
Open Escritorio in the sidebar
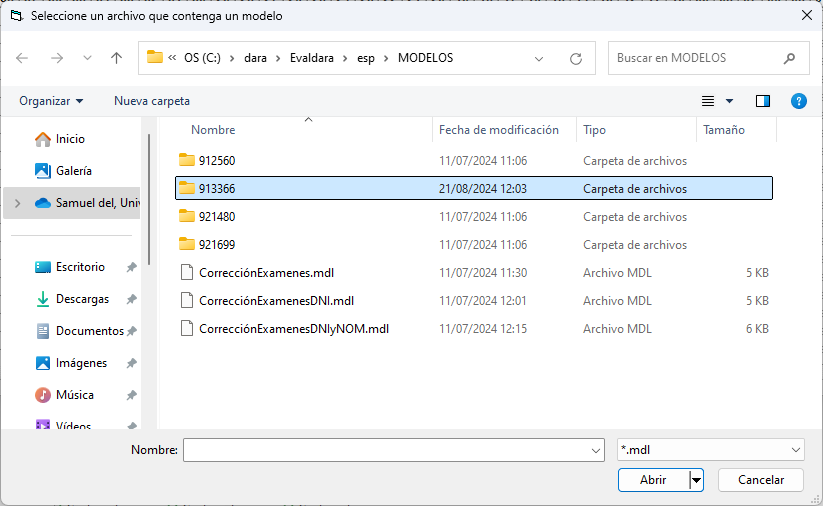tap(70, 267)
